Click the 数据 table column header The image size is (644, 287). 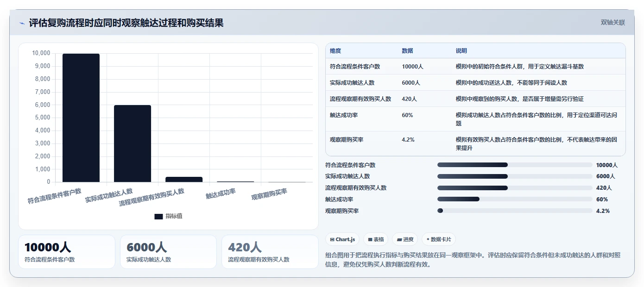click(408, 51)
